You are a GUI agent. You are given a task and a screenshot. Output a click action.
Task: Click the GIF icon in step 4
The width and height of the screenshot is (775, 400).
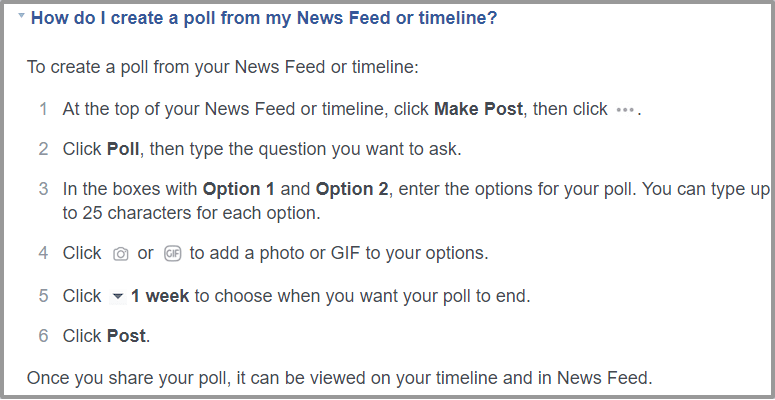[x=172, y=254]
